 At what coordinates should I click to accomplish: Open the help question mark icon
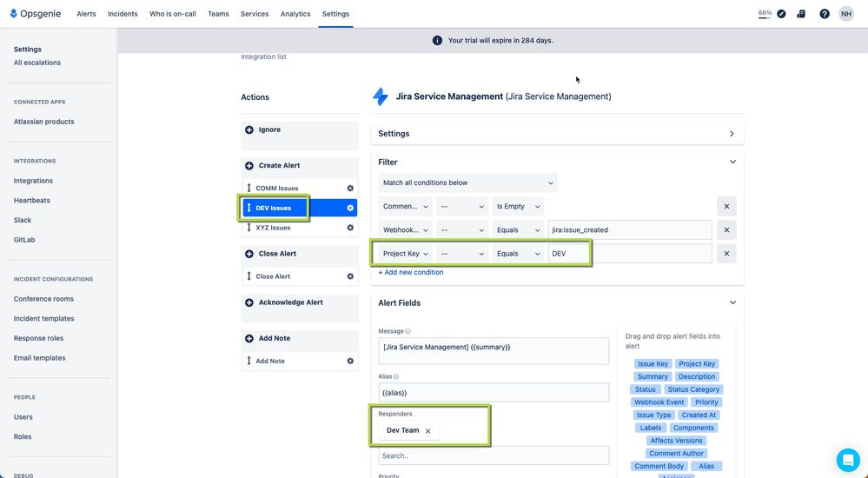825,14
